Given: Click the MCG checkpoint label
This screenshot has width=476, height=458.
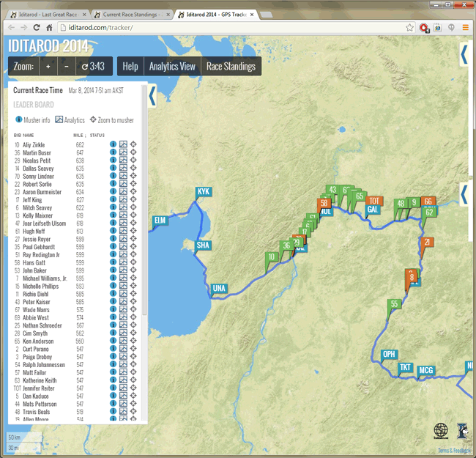Looking at the screenshot, I should (x=426, y=371).
